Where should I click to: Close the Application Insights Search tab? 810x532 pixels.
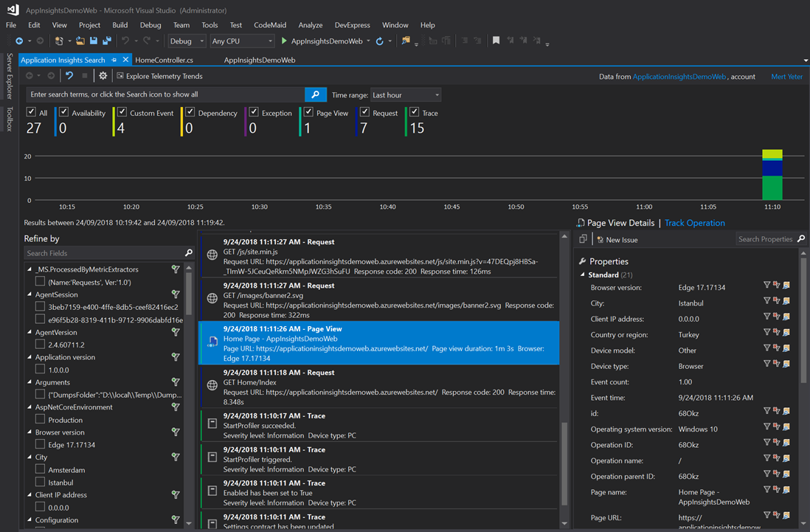coord(125,60)
